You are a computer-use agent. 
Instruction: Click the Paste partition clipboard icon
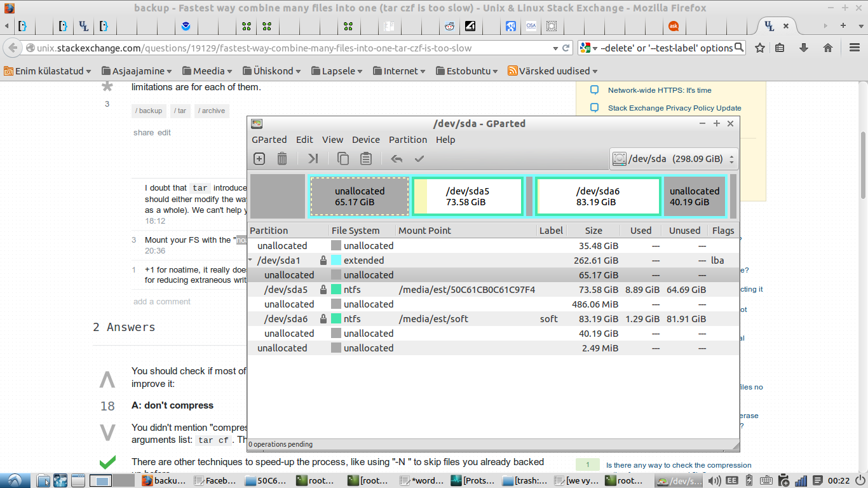(x=366, y=159)
